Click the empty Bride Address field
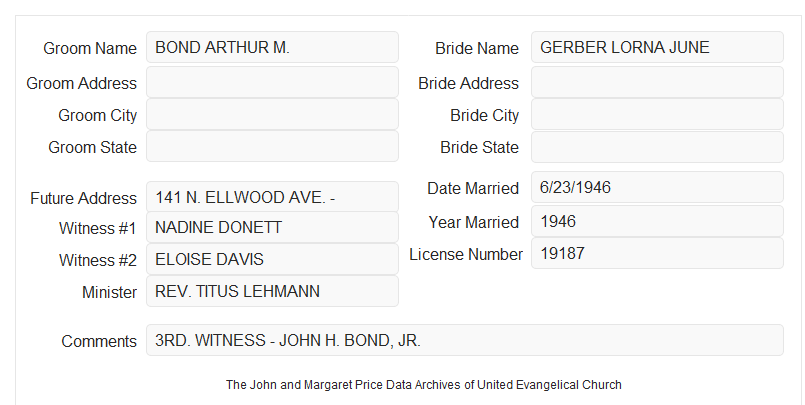This screenshot has width=805, height=405. pos(657,82)
